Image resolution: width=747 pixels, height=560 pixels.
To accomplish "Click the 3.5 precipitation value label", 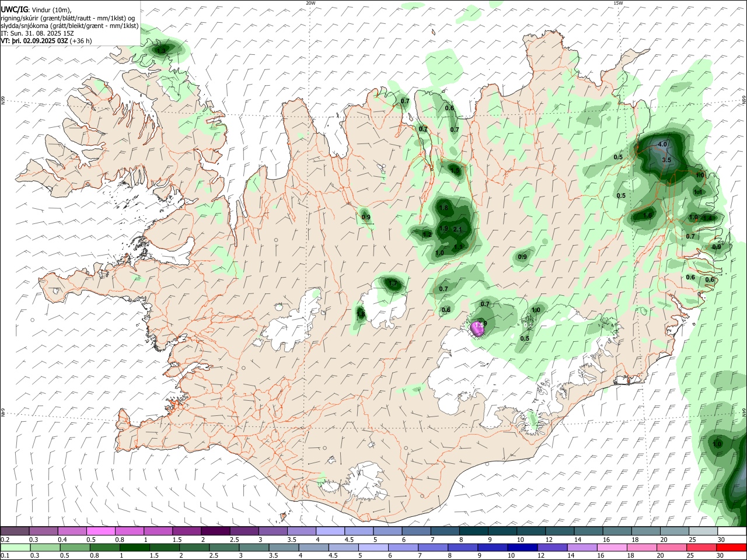I will [x=666, y=160].
